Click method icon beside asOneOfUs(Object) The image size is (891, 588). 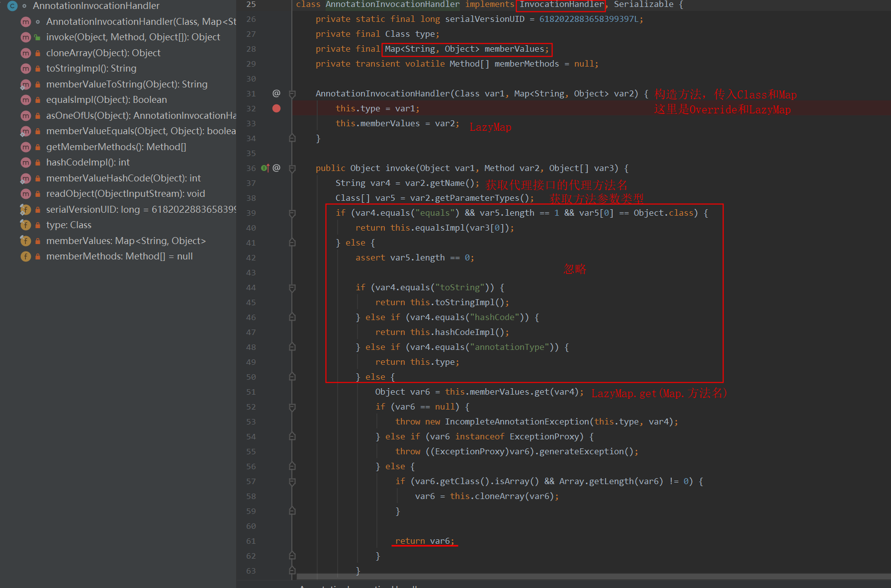point(26,116)
